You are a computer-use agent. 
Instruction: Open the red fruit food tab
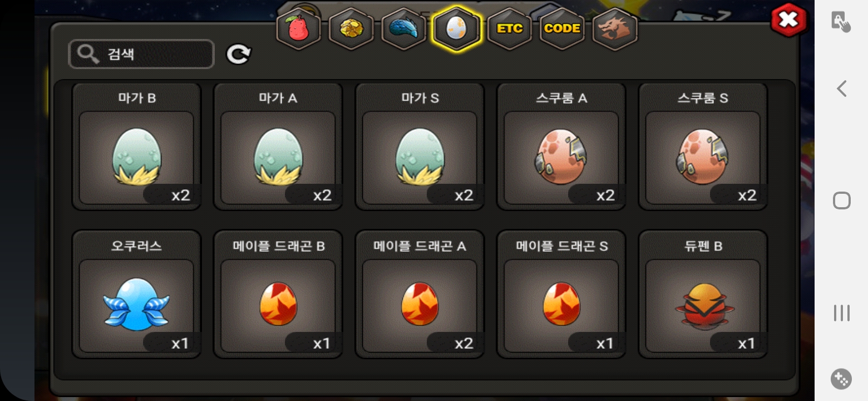click(x=299, y=29)
